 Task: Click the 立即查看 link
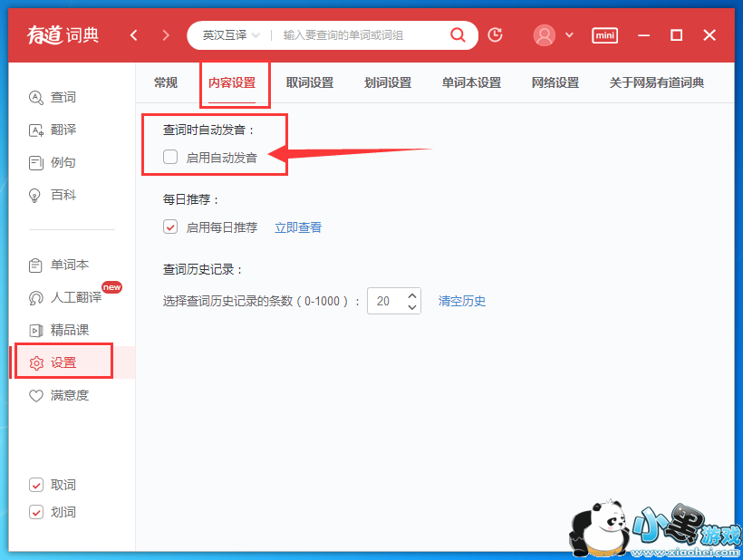298,227
